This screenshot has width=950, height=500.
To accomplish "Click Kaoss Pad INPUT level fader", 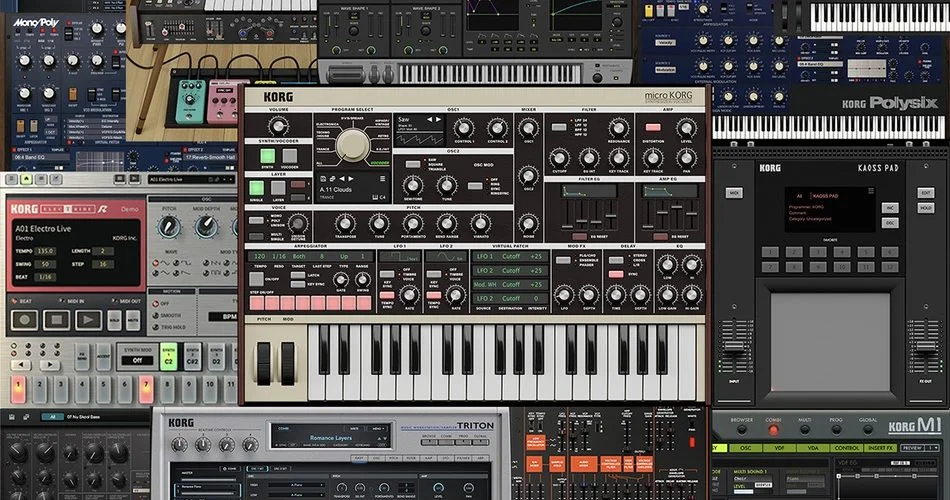I will (x=734, y=347).
